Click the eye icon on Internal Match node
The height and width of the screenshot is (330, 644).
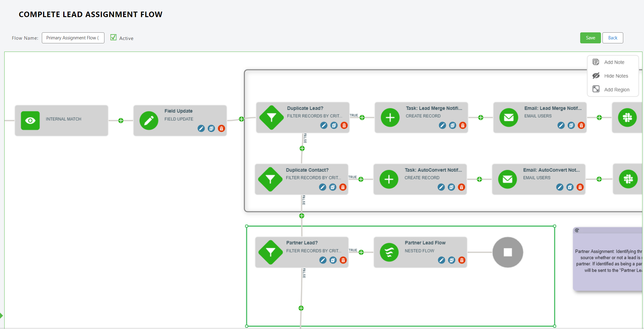point(30,120)
